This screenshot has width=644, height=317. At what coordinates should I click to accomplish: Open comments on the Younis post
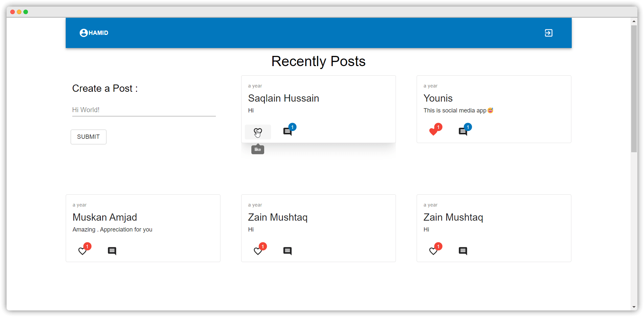[x=463, y=132]
